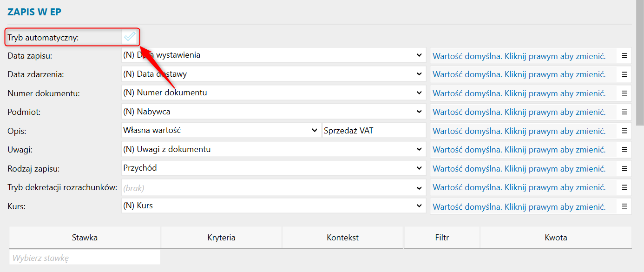The image size is (644, 272).
Task: Open the hamburger menu for Data zdarzenia row
Action: click(624, 74)
